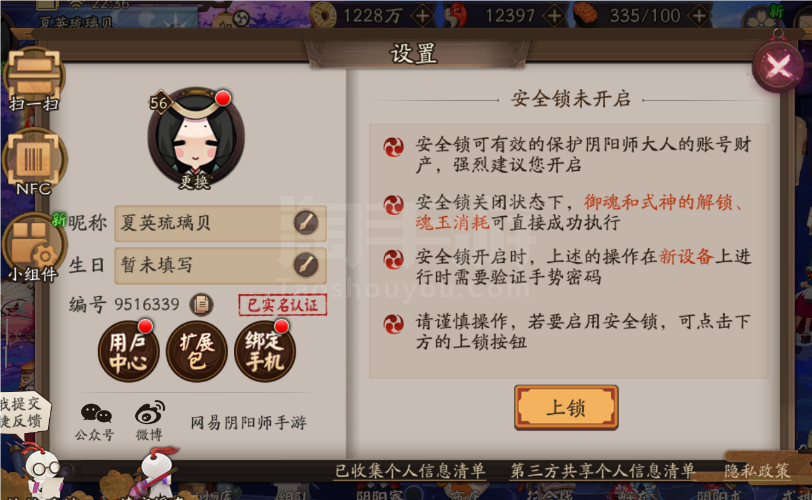Viewport: 812px width, 500px height.
Task: Add gold coins with plus button
Action: tap(423, 16)
